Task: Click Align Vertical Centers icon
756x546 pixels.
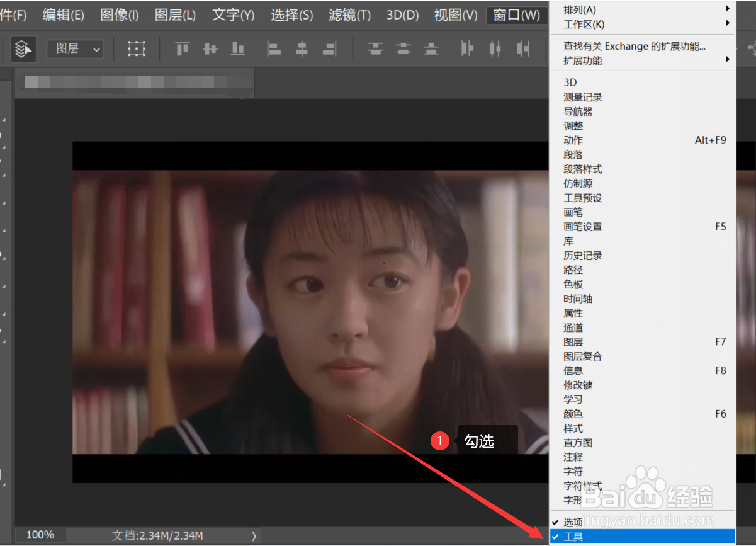Action: point(210,48)
